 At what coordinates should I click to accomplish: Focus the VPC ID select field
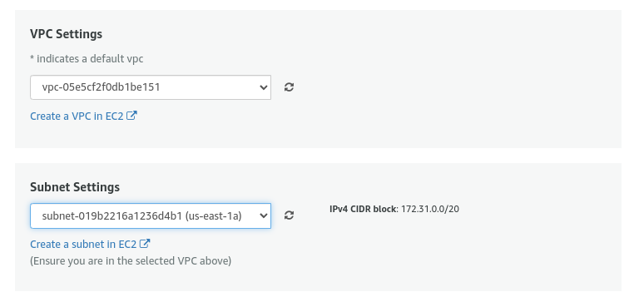point(151,87)
